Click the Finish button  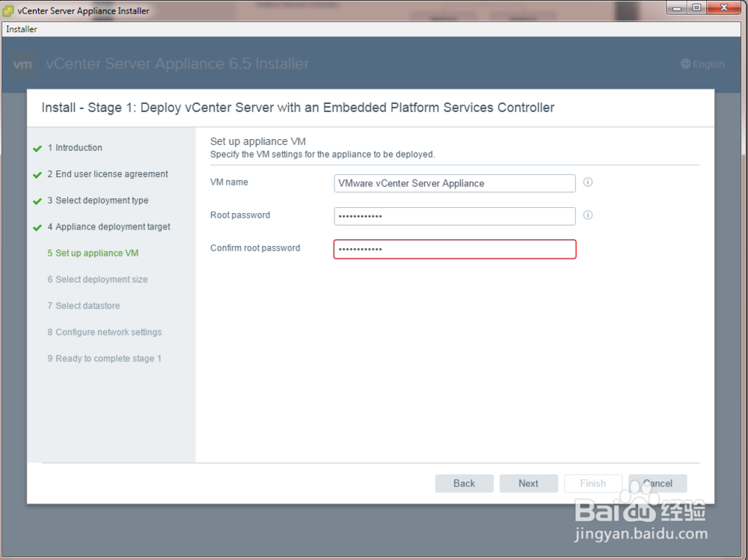pos(593,483)
